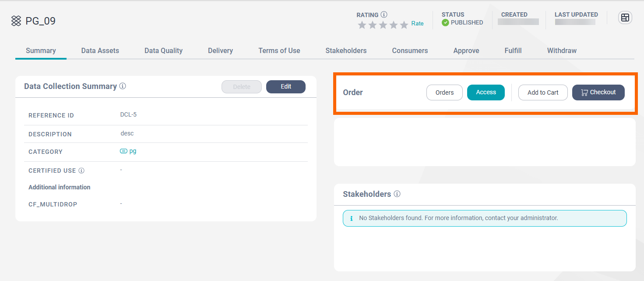
Task: Select the 'desc' description value
Action: point(127,133)
